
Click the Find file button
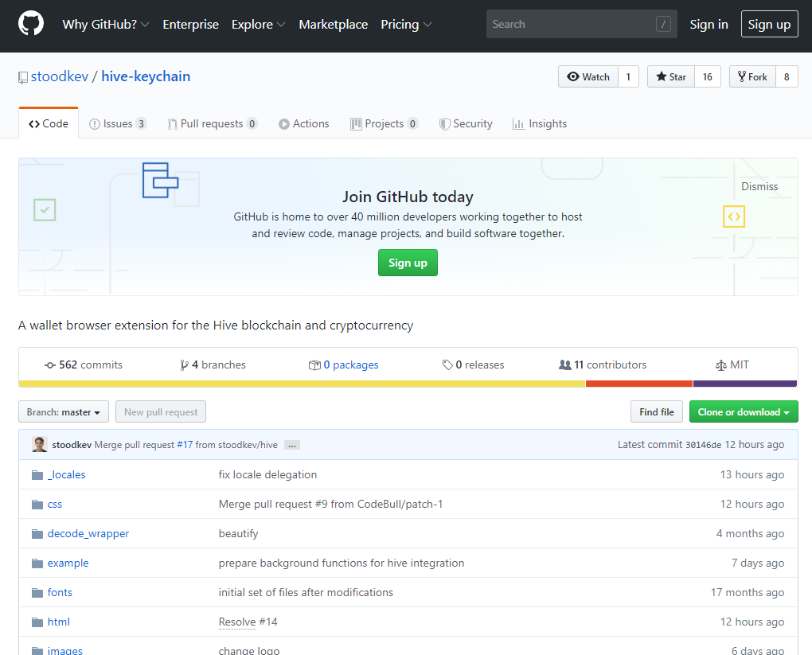click(657, 411)
